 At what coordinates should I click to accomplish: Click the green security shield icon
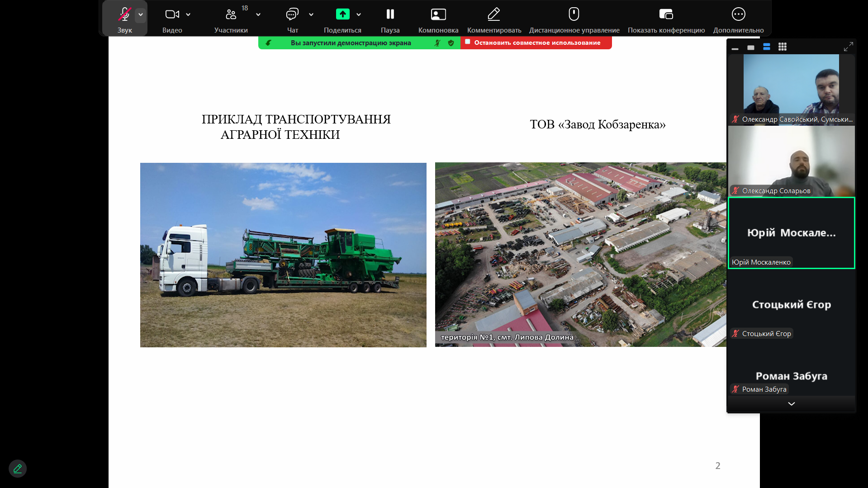click(x=451, y=43)
